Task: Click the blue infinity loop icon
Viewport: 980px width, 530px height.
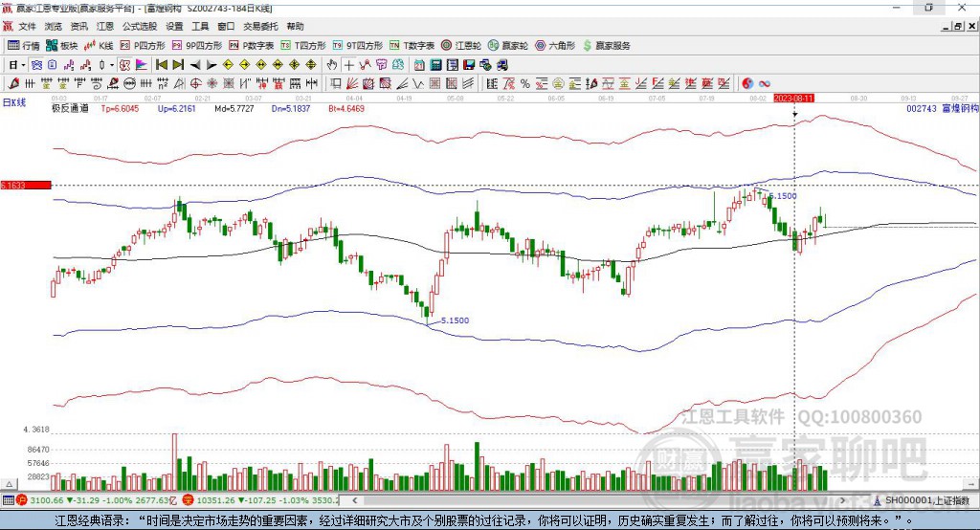Action: pos(765,83)
